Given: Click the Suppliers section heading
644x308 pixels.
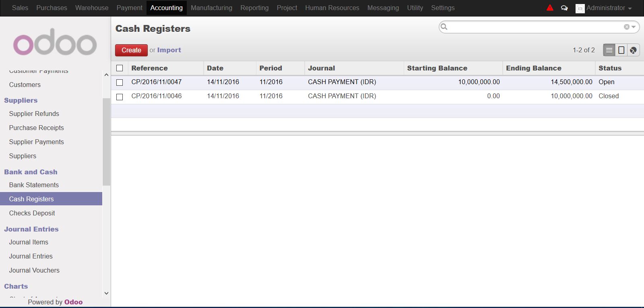Looking at the screenshot, I should click(21, 100).
